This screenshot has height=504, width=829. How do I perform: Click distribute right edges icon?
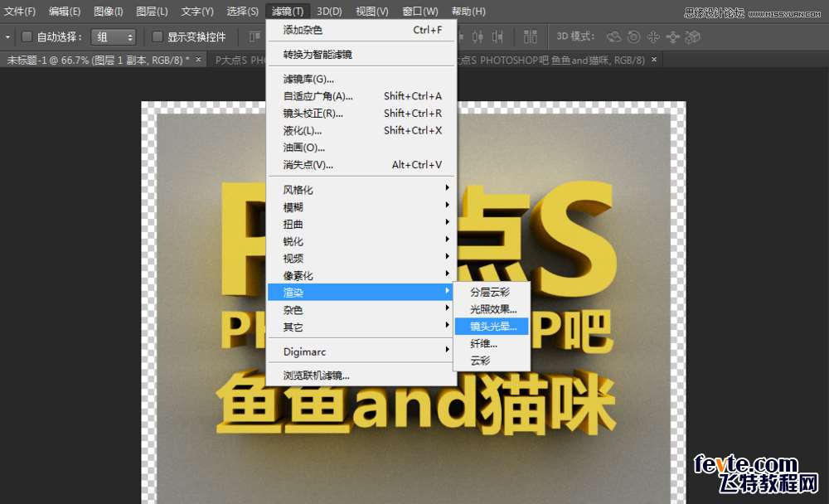(497, 37)
